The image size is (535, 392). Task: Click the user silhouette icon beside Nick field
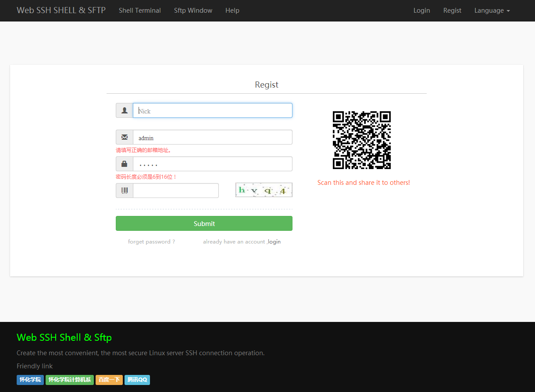click(x=125, y=110)
